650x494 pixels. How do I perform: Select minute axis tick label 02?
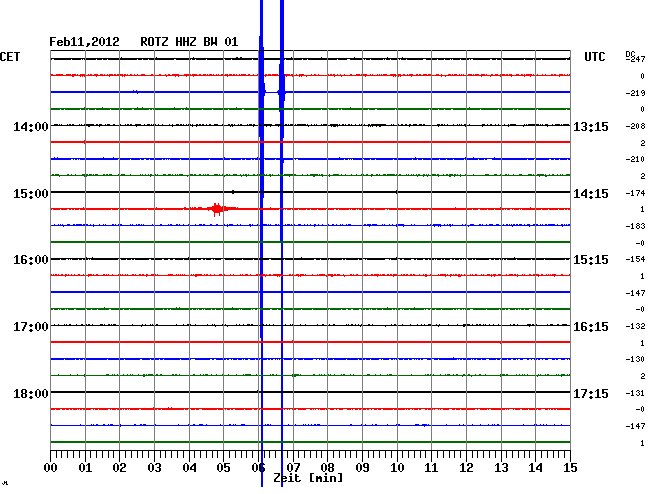(x=119, y=468)
